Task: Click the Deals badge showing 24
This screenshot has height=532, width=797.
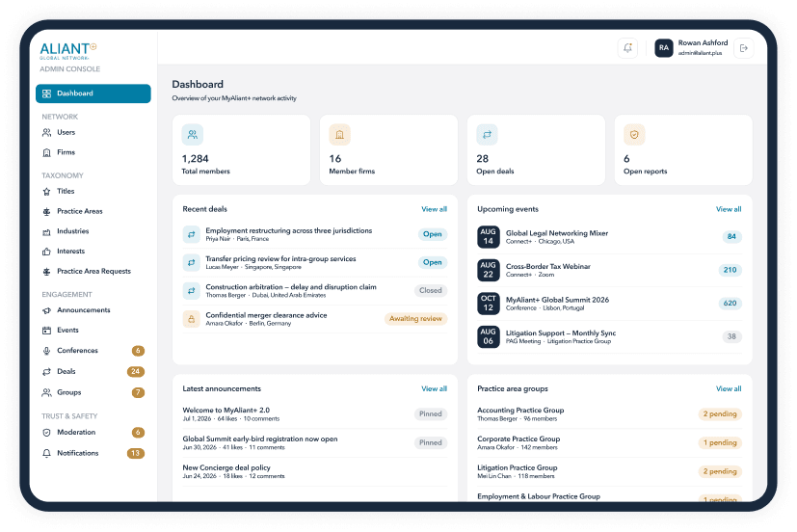Action: pos(136,371)
